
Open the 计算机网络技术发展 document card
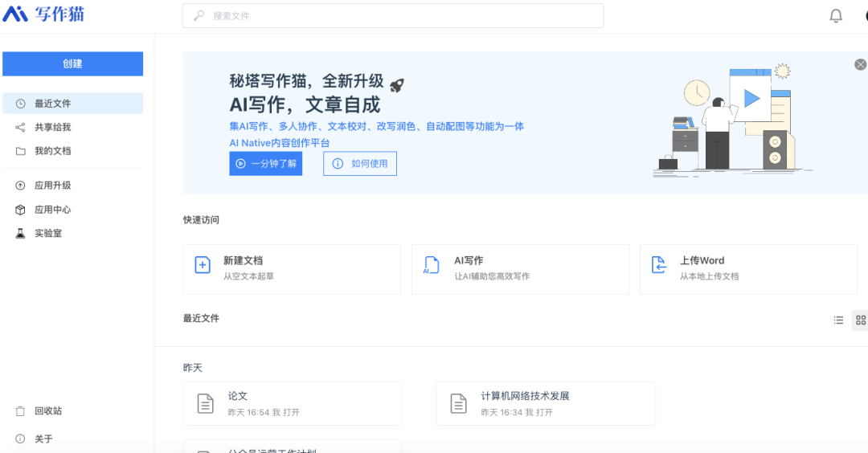(545, 404)
